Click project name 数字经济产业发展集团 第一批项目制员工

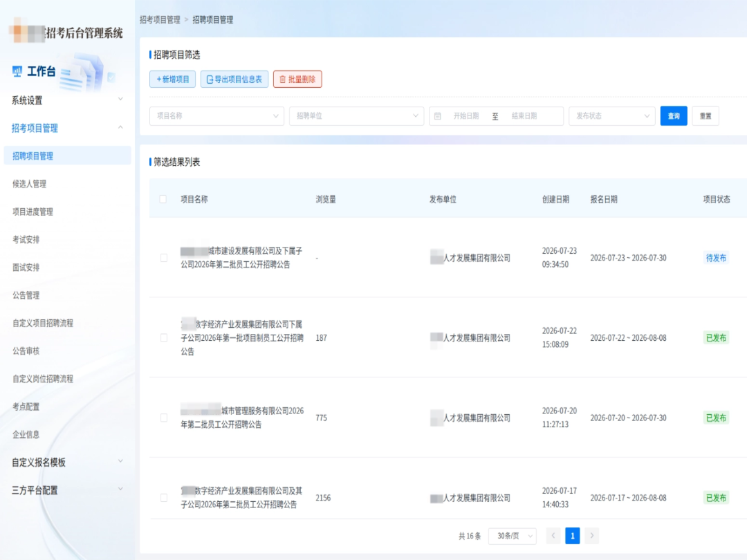[x=242, y=337]
